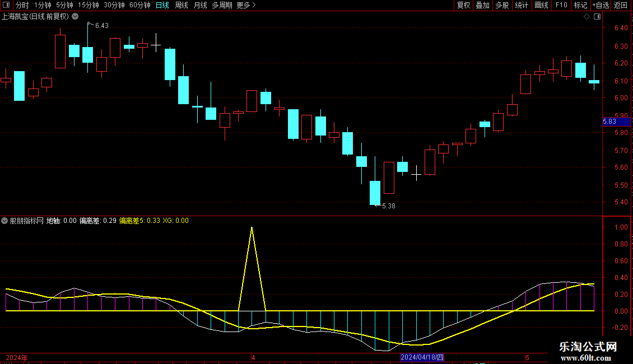Toggle the left panel icon in the top bar
This screenshot has width=633, height=364.
[x=6, y=5]
